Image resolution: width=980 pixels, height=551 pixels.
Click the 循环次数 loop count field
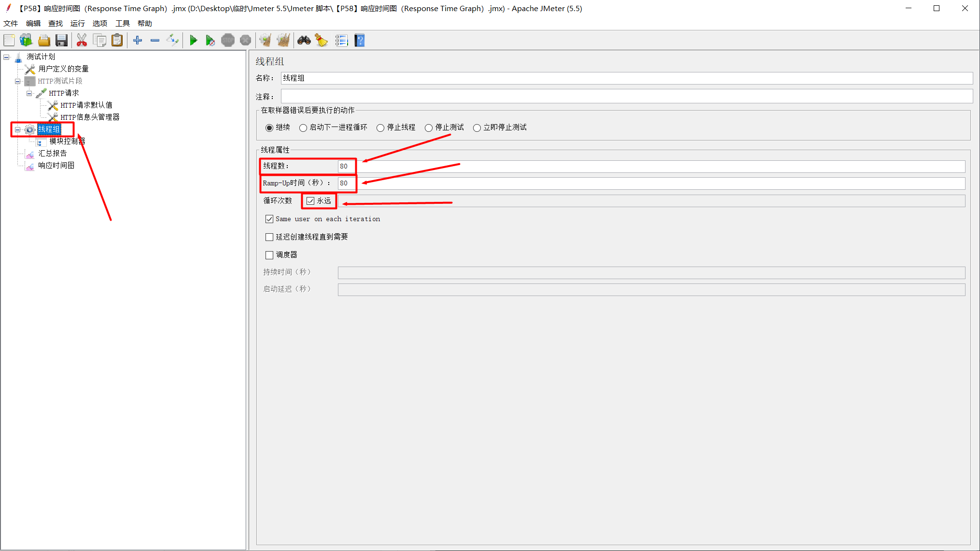651,201
